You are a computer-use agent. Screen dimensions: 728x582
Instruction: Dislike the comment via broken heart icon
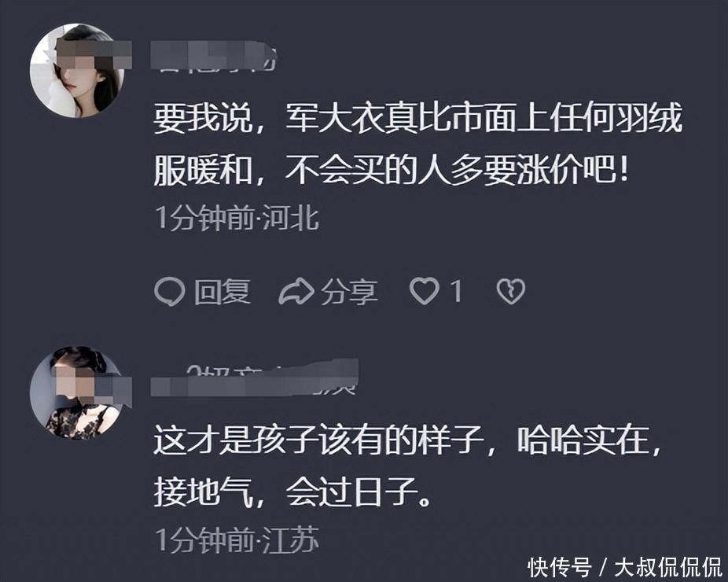click(x=511, y=292)
